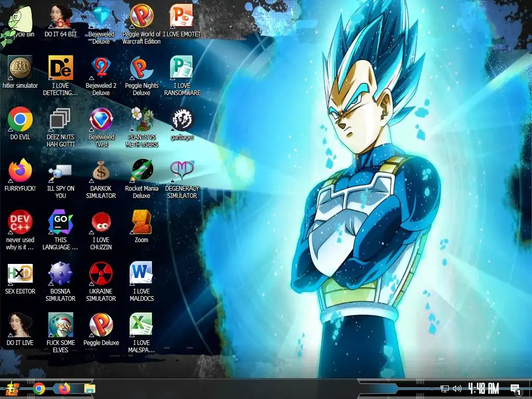
Task: Select the Firefox desktop shortcut icon
Action: (x=20, y=170)
